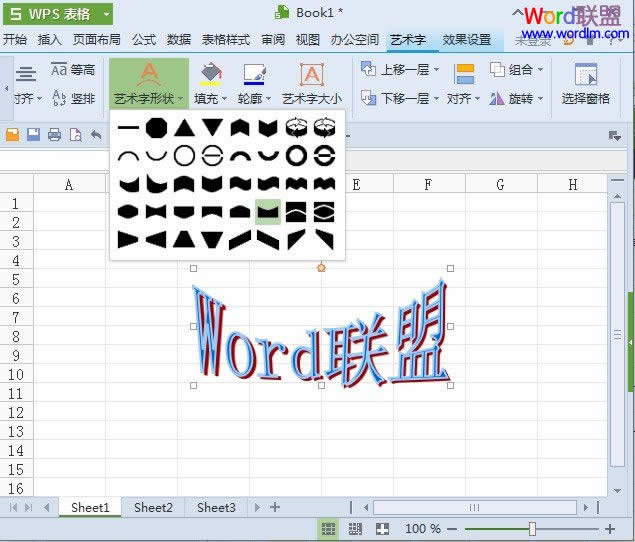
Task: Switch to the 数据 tab
Action: point(179,39)
